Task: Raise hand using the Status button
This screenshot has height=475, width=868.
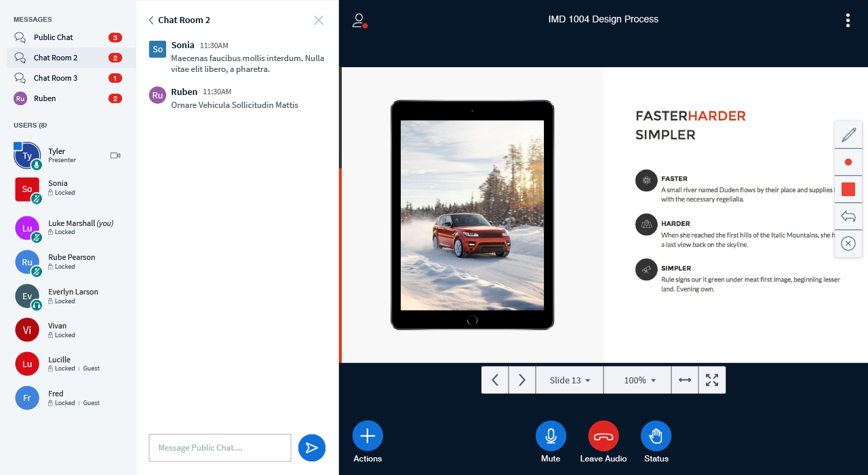Action: tap(656, 436)
